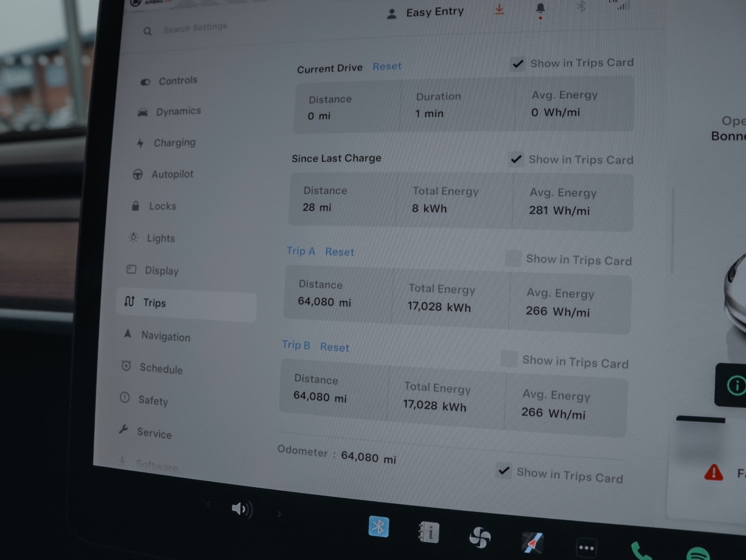Open the owner's manual icon
Image resolution: width=746 pixels, height=560 pixels.
click(x=428, y=532)
